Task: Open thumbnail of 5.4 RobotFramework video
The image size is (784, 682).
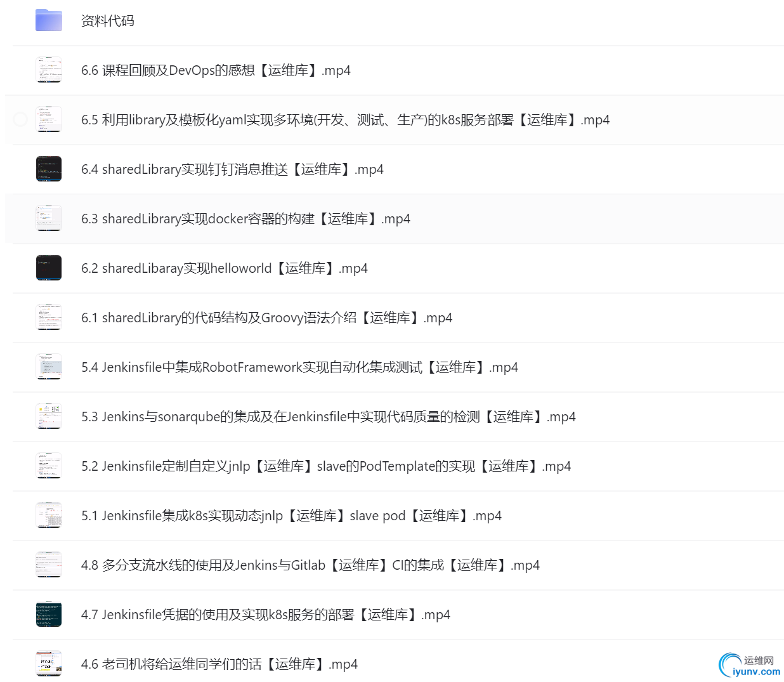Action: click(x=49, y=367)
